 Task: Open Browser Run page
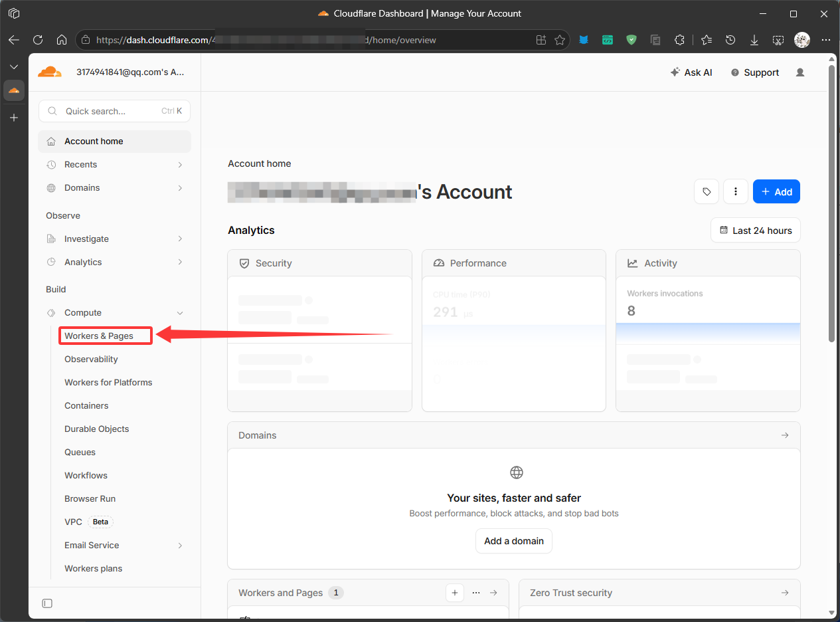point(90,499)
